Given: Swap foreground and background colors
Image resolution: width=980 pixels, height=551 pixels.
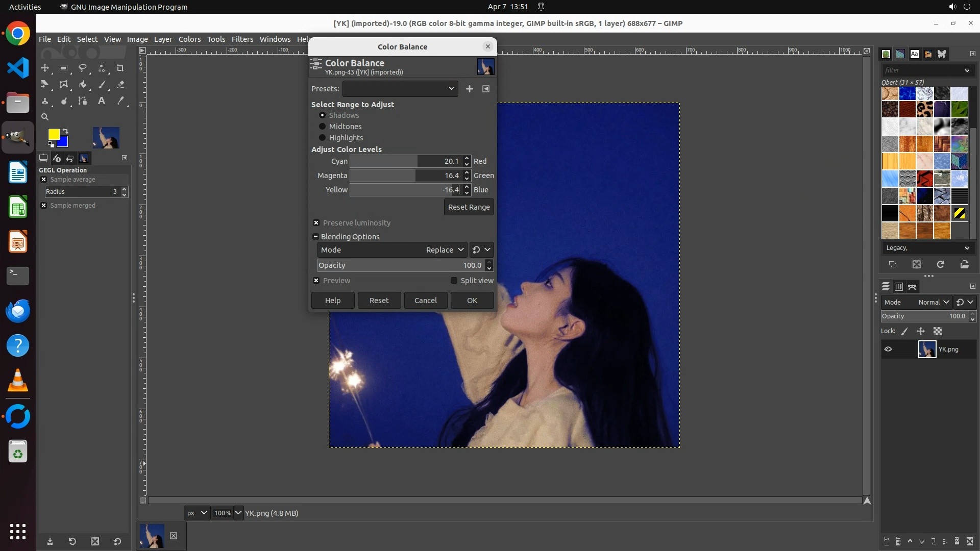Looking at the screenshot, I should (65, 131).
